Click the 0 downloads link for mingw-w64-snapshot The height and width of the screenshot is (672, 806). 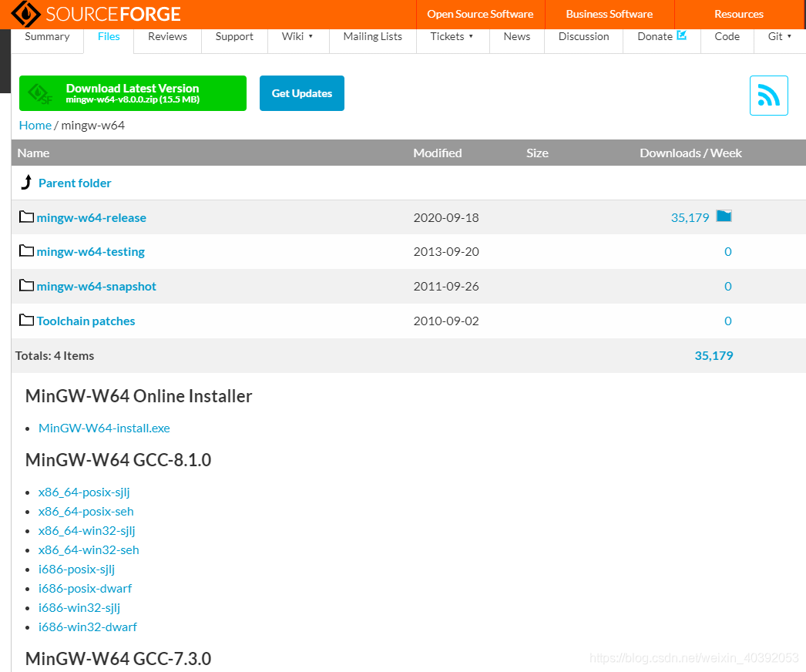tap(728, 287)
